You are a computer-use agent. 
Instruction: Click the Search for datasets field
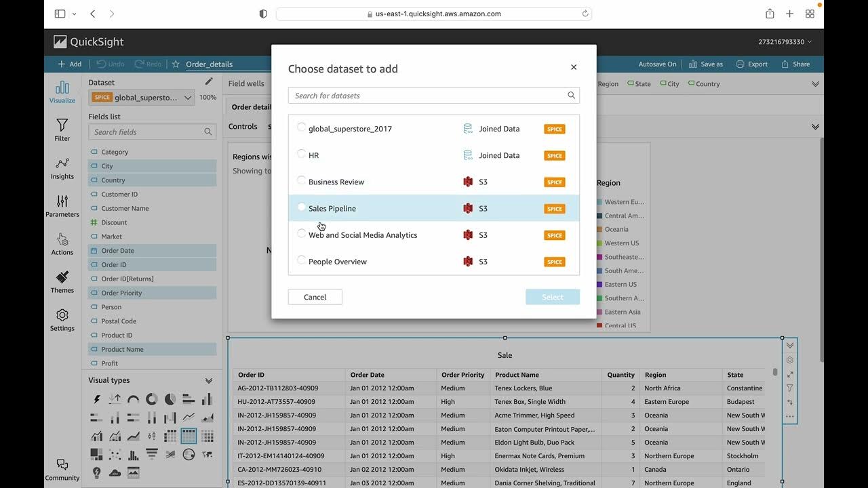pyautogui.click(x=434, y=96)
